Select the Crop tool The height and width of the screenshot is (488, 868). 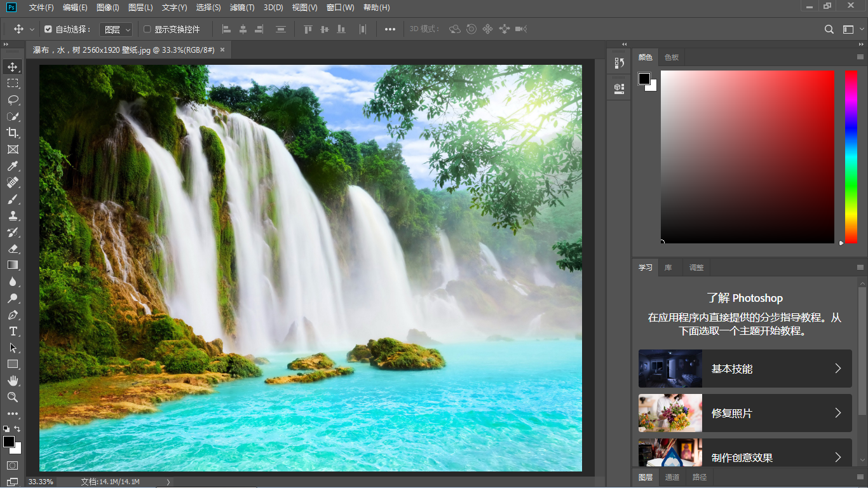(x=13, y=133)
